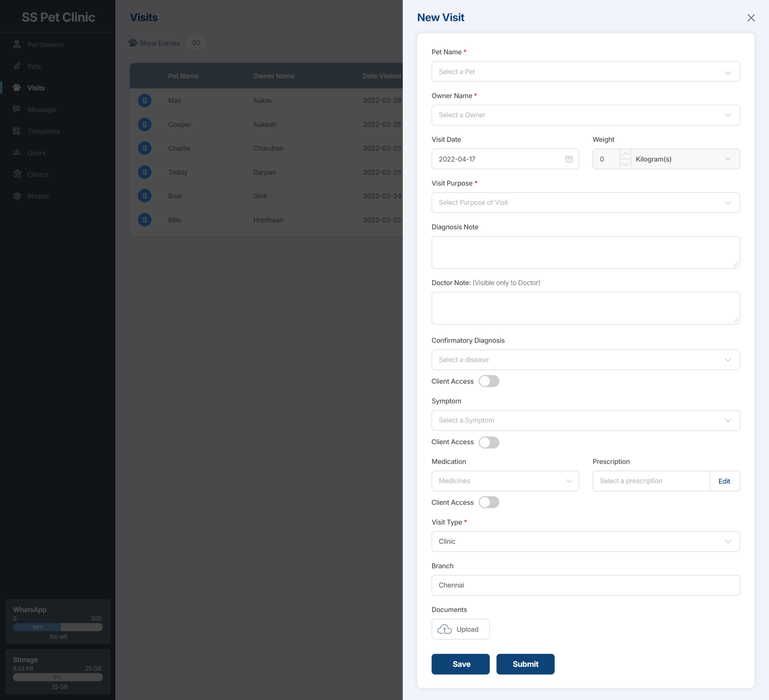Toggle Client Access under Confirmatory Diagnosis

click(x=489, y=381)
